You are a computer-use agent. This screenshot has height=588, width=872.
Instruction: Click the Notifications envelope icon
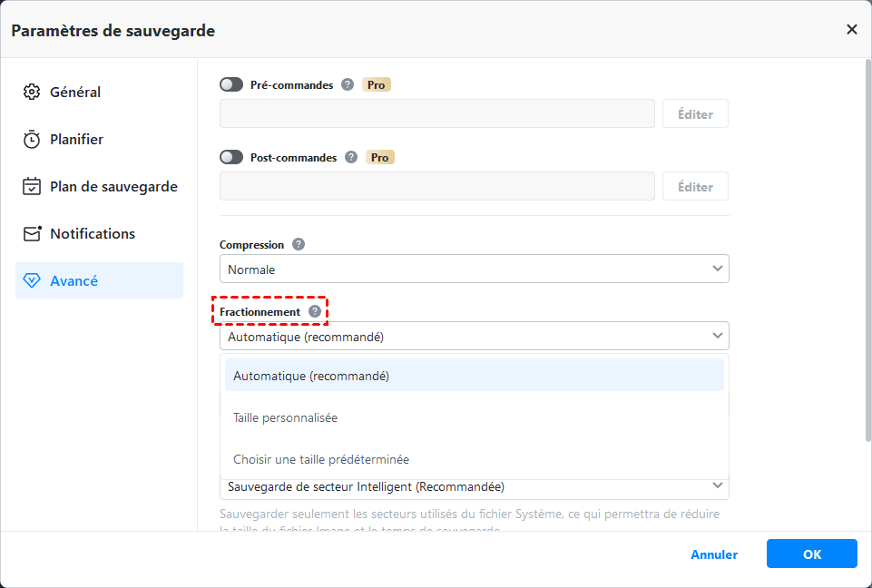pos(33,233)
